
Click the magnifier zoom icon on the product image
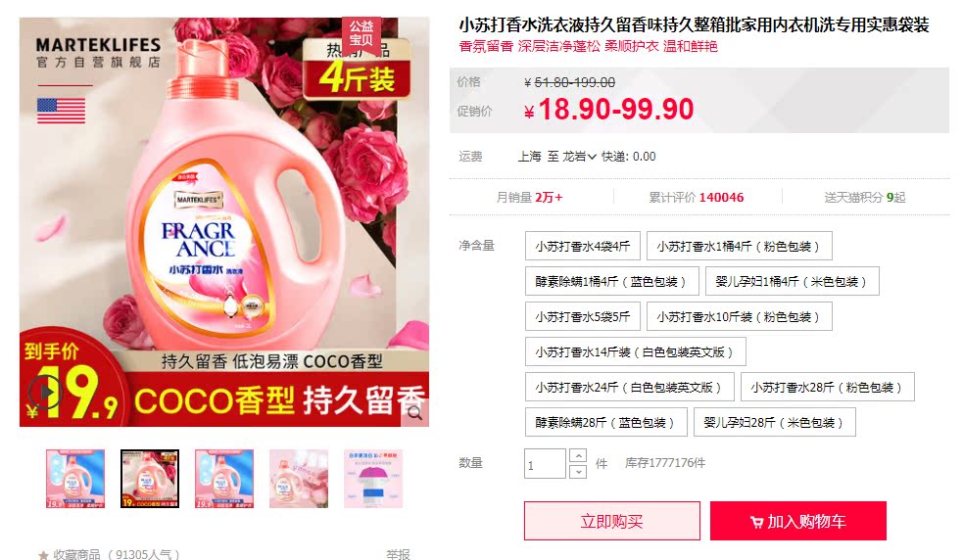[415, 412]
